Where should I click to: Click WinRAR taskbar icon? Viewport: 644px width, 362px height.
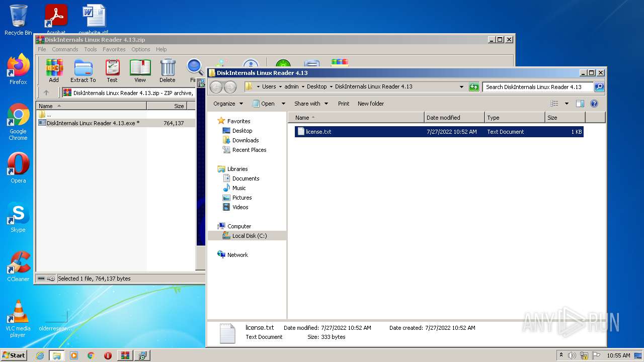pos(125,355)
